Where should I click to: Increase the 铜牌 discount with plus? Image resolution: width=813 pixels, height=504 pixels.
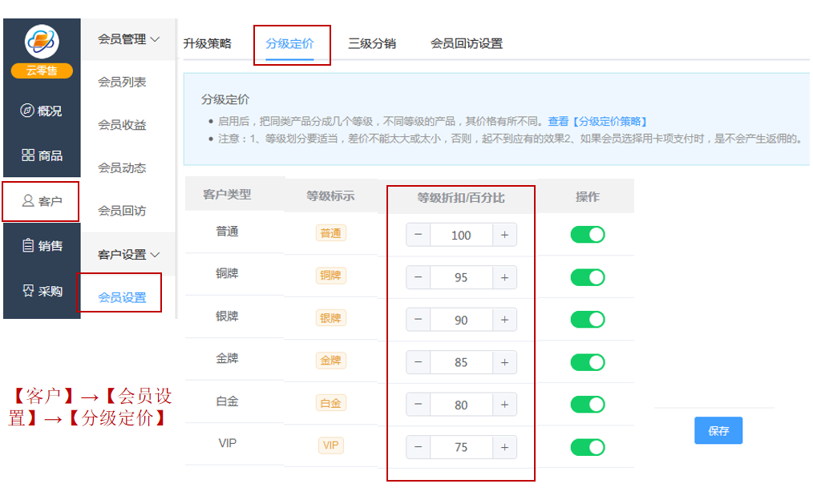[x=504, y=277]
